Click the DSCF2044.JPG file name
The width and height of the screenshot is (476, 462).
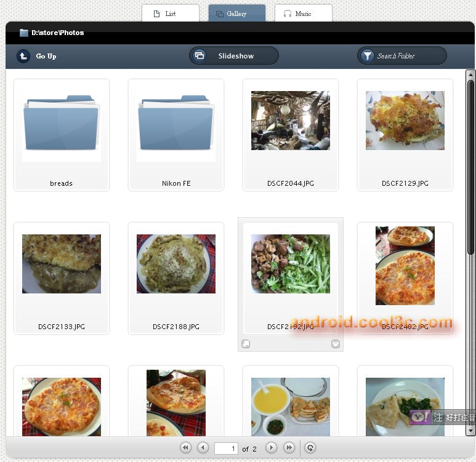(291, 183)
